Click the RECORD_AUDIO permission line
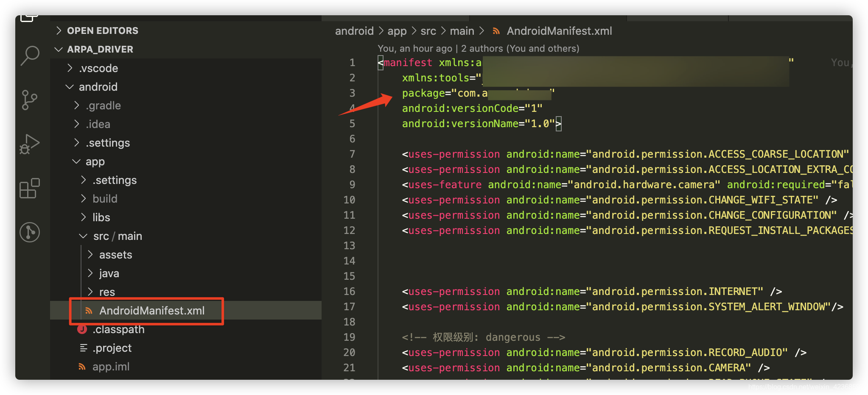The width and height of the screenshot is (868, 395). tap(604, 353)
